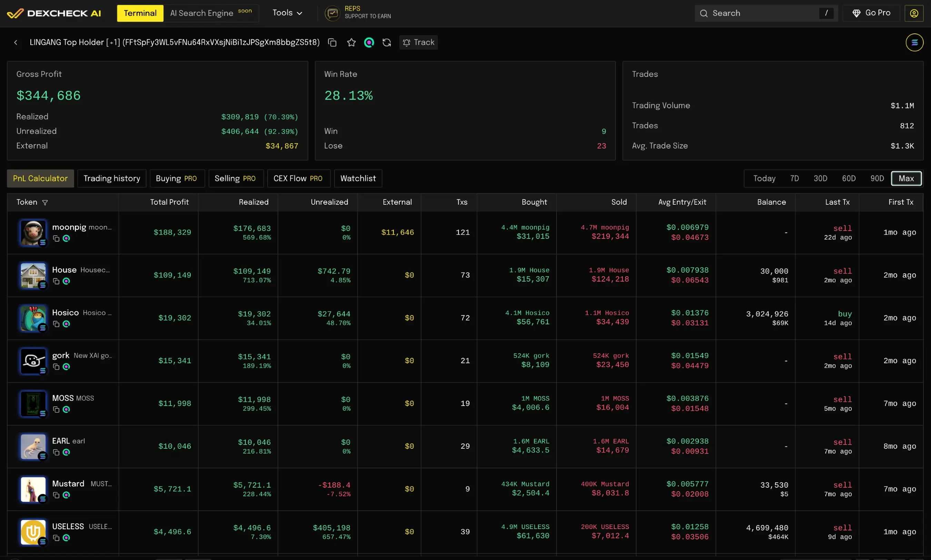The width and height of the screenshot is (931, 560).
Task: Click inside the Search field
Action: pos(759,13)
